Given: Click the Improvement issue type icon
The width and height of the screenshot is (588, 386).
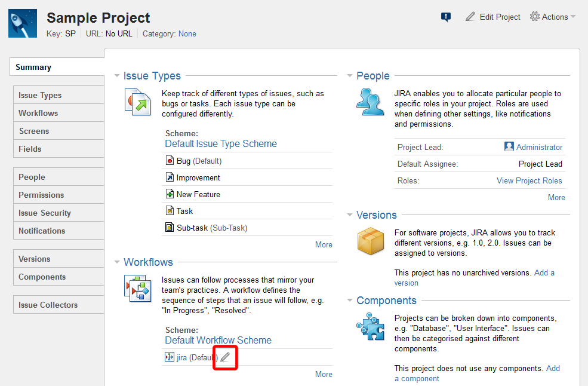Looking at the screenshot, I should click(x=170, y=177).
